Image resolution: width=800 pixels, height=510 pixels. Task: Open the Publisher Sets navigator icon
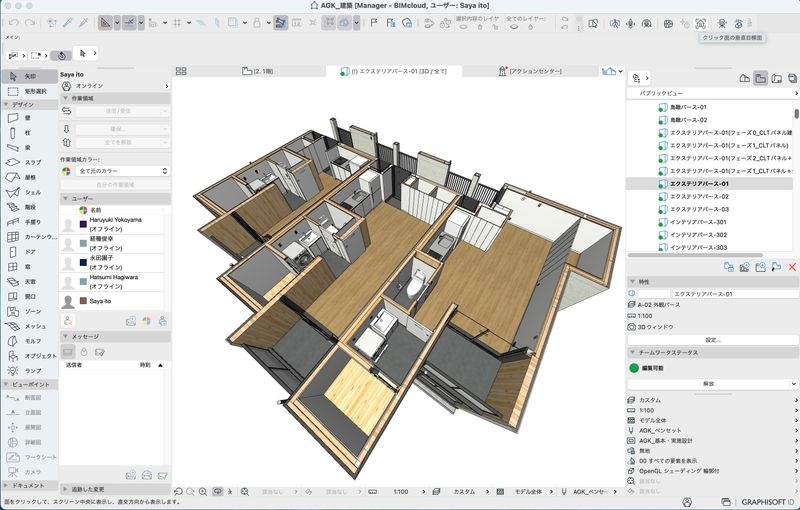[792, 78]
